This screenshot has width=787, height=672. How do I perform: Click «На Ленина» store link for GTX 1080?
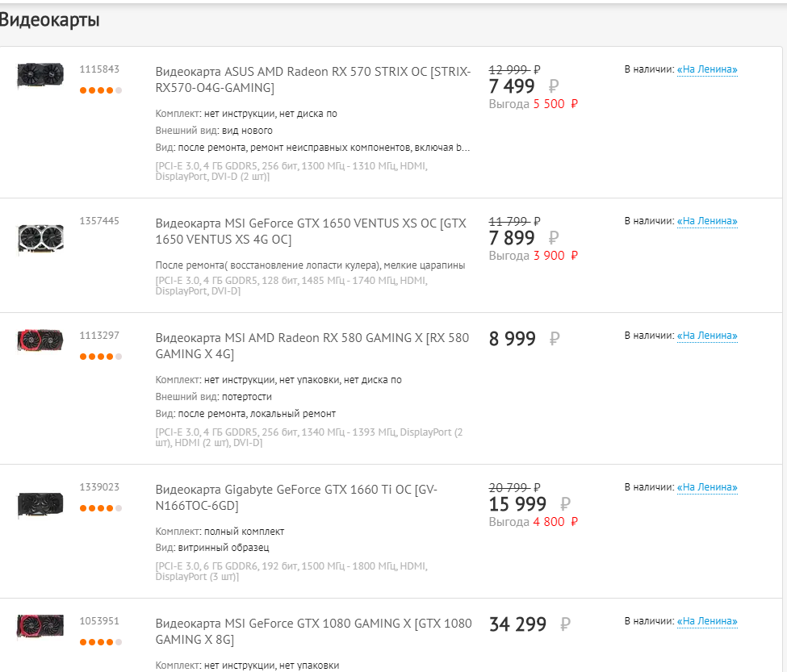click(707, 621)
